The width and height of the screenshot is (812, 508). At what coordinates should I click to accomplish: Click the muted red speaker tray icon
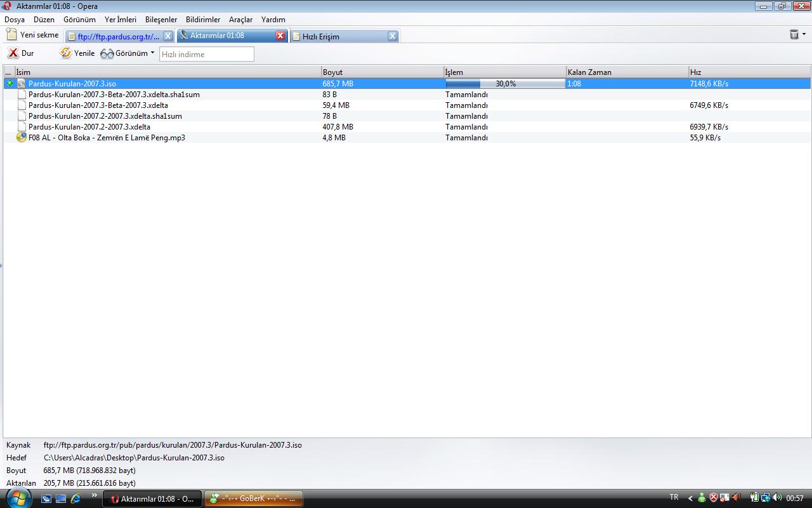point(737,498)
